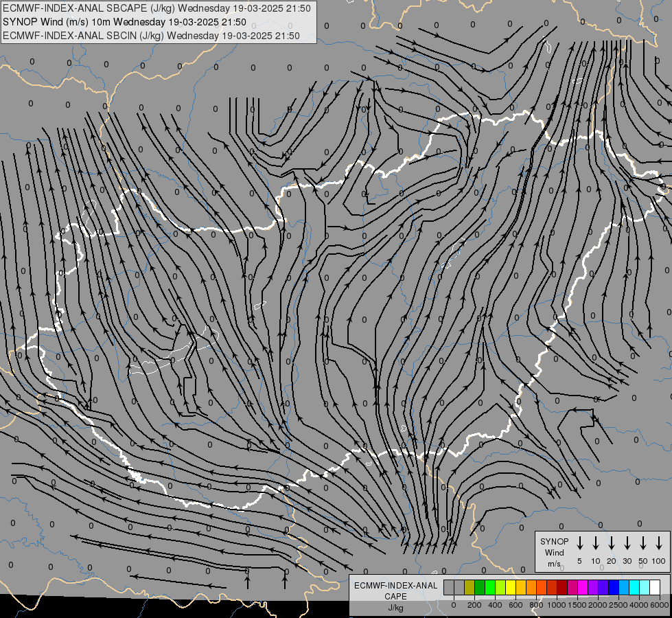This screenshot has width=672, height=618.
Task: Click the wind speed label 30 in legend
Action: click(627, 561)
